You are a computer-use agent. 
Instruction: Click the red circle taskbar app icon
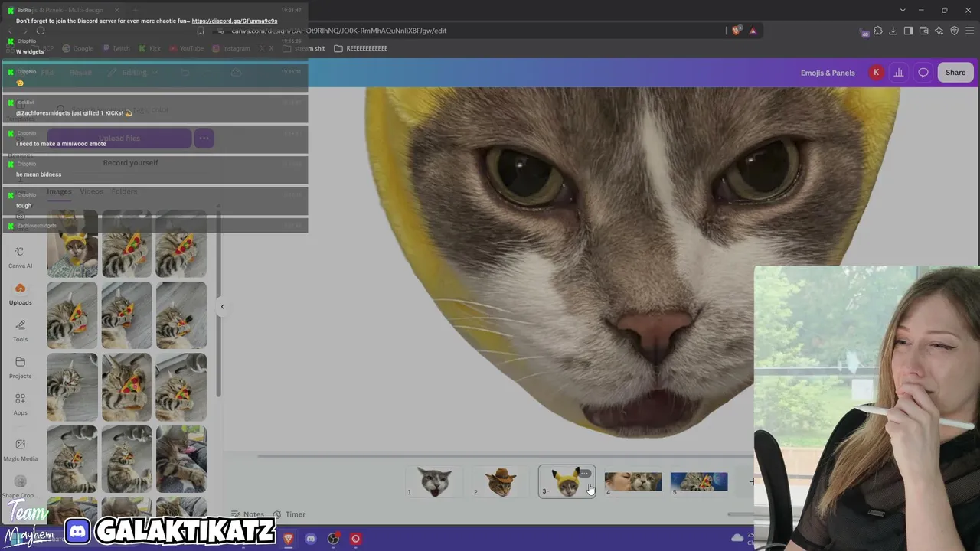pyautogui.click(x=355, y=539)
